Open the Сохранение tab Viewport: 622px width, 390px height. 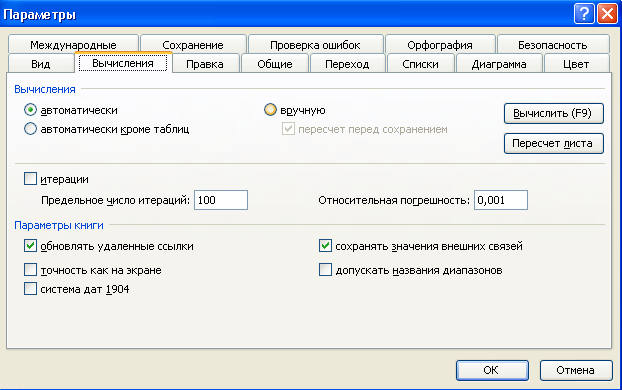point(193,44)
